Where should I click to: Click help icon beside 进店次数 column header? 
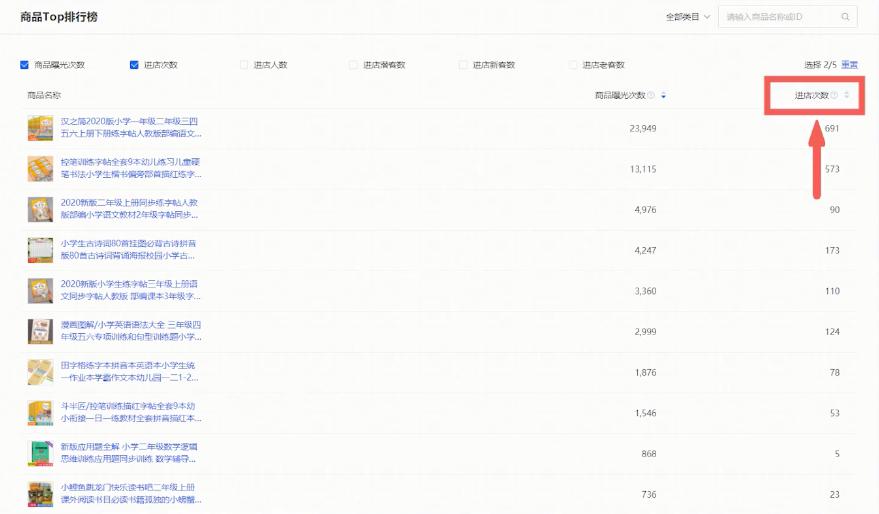point(834,95)
